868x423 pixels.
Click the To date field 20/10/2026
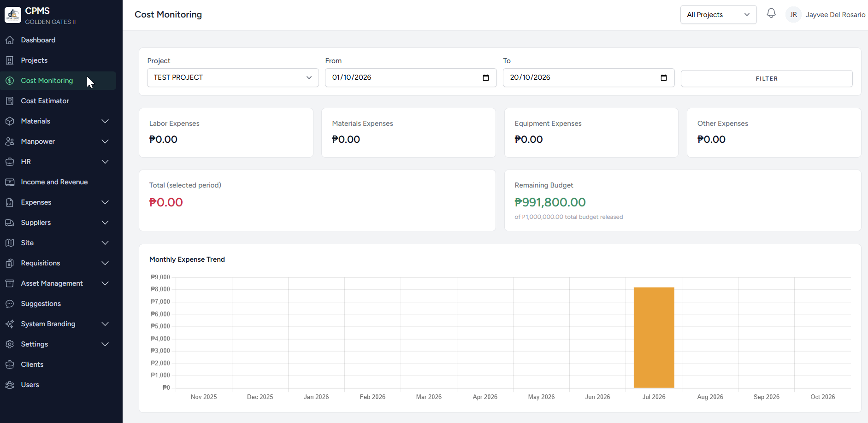(589, 77)
